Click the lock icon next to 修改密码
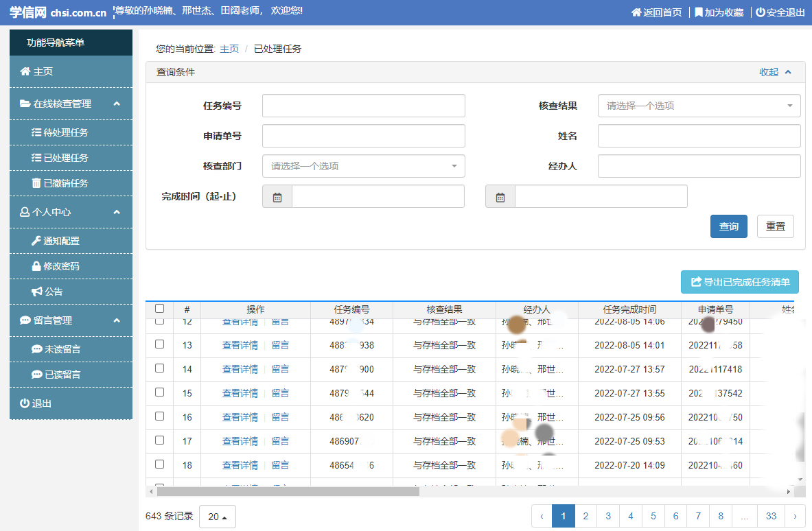812x531 pixels. 36,266
